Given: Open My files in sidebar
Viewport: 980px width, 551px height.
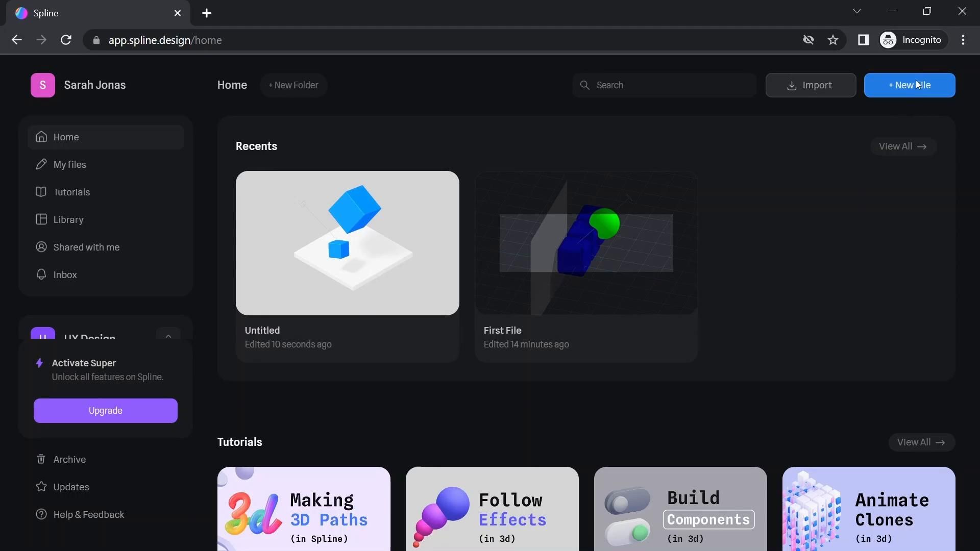Looking at the screenshot, I should tap(106, 165).
